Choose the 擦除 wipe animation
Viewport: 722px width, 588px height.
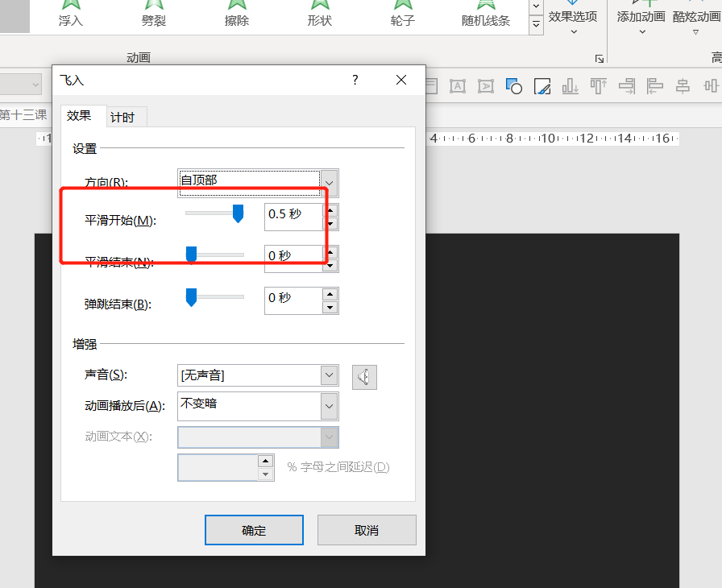click(x=235, y=14)
